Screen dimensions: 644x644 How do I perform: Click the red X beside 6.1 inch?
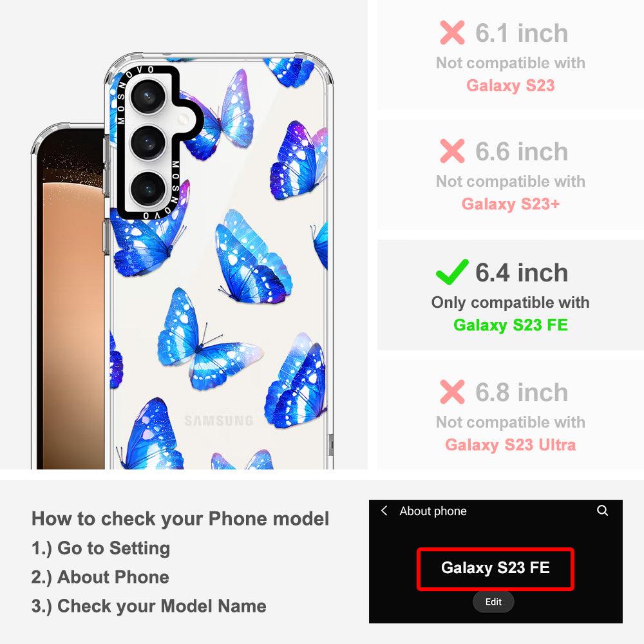click(x=452, y=32)
